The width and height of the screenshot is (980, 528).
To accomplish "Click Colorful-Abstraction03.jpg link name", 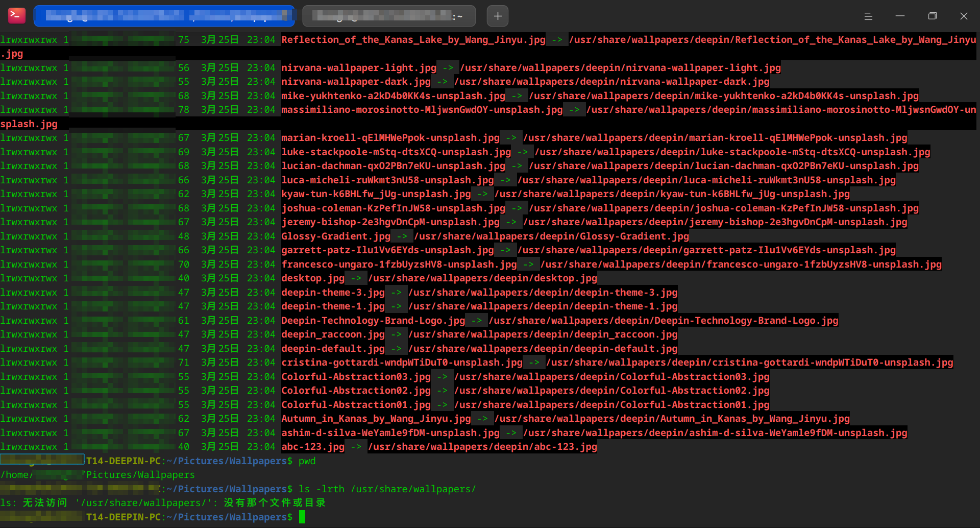I will click(x=356, y=377).
